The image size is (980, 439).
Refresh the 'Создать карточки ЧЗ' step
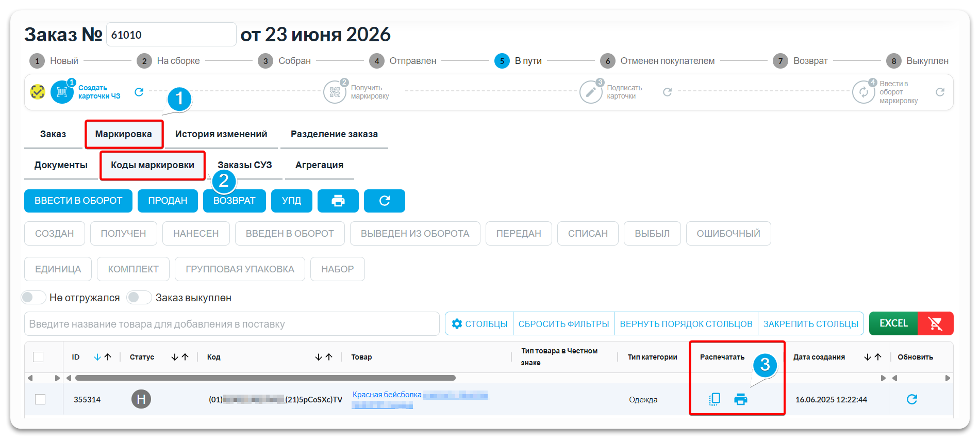139,92
